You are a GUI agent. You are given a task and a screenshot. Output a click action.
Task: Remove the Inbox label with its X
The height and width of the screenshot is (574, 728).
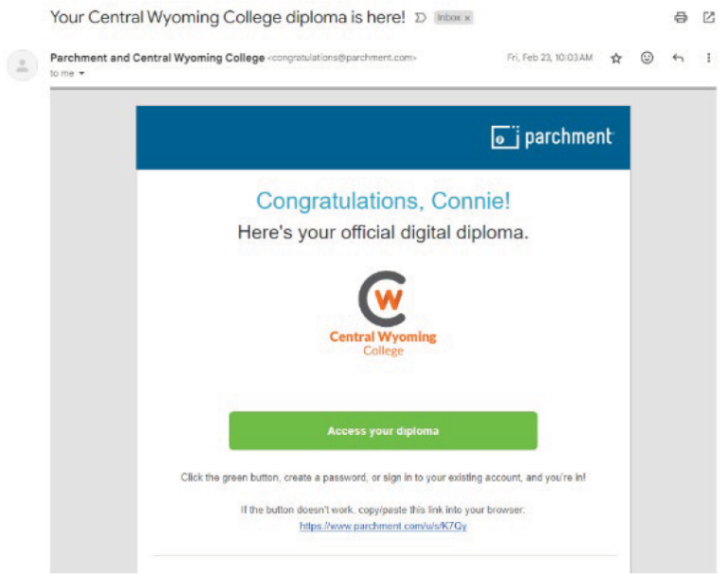point(468,18)
